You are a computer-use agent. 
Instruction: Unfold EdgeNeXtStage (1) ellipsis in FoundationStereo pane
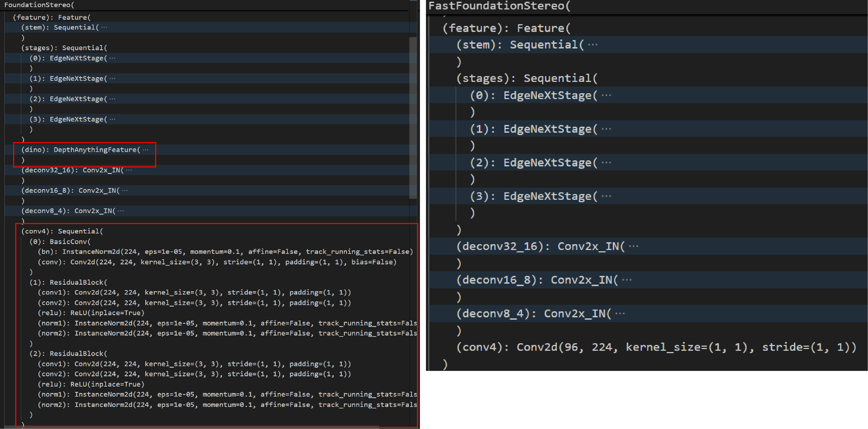coord(112,78)
